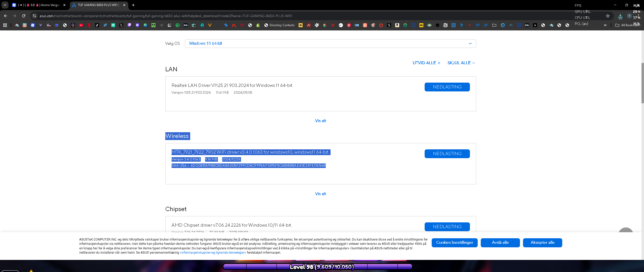The height and width of the screenshot is (272, 644).
Task: Open the IMDb bookmark icon
Action: (421, 25)
